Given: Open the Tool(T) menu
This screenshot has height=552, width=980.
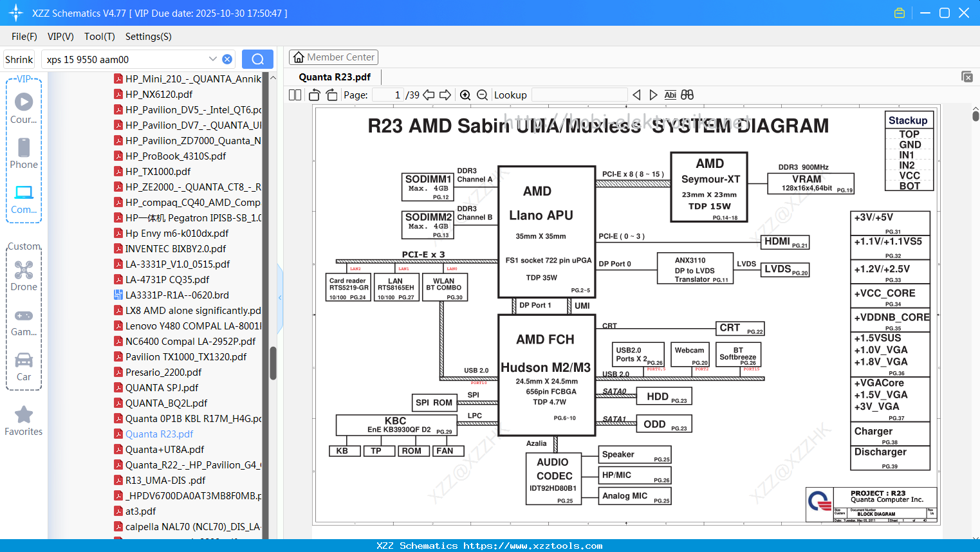Looking at the screenshot, I should click(100, 37).
